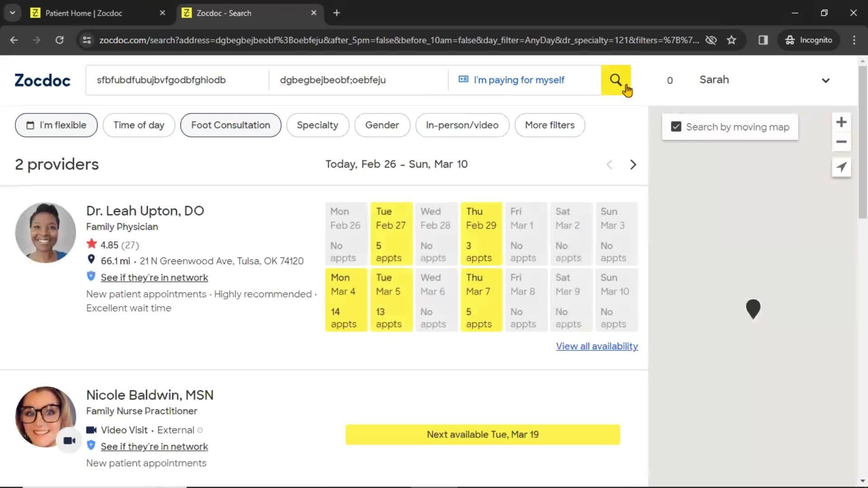Open new browser tab

(336, 13)
